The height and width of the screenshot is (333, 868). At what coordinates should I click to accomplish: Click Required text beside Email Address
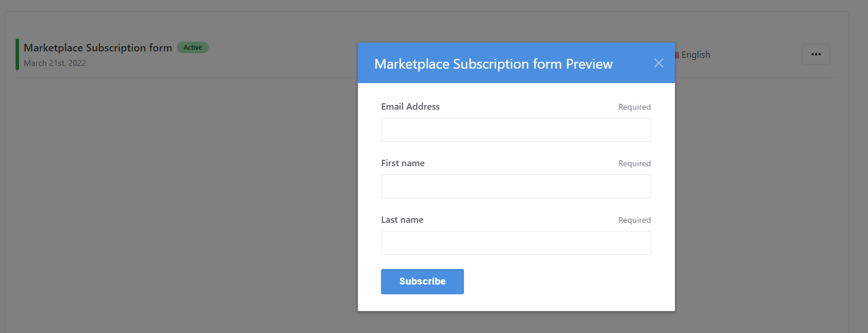tap(634, 107)
